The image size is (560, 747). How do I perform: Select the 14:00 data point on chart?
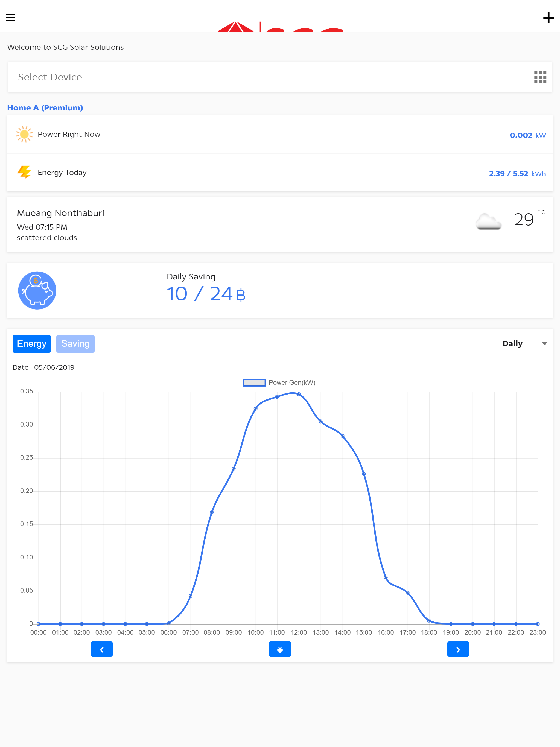point(343,436)
